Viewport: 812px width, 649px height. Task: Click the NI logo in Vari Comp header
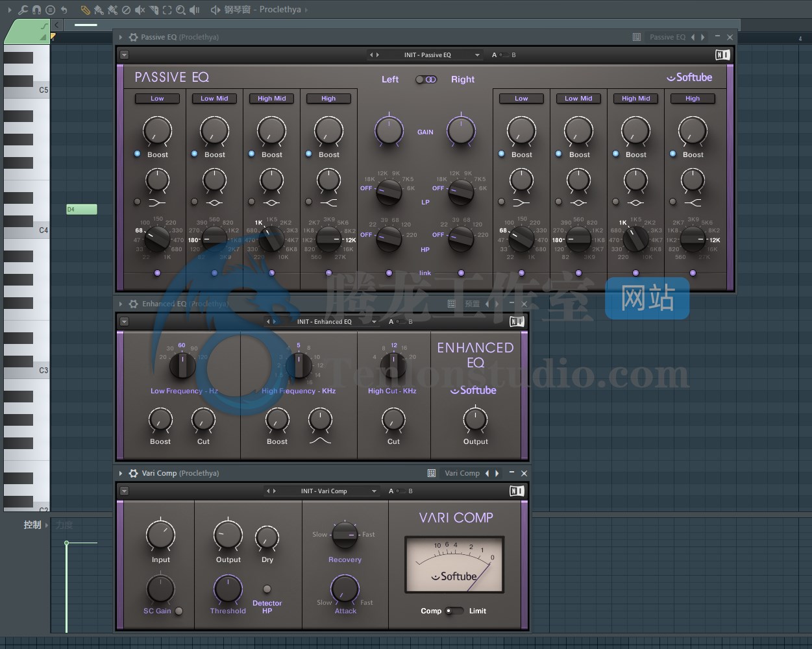point(517,491)
